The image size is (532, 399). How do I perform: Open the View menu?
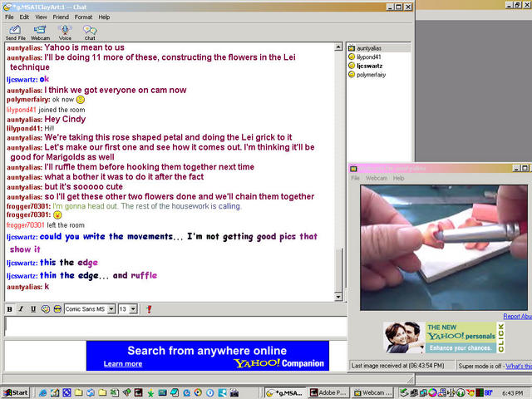(x=41, y=17)
